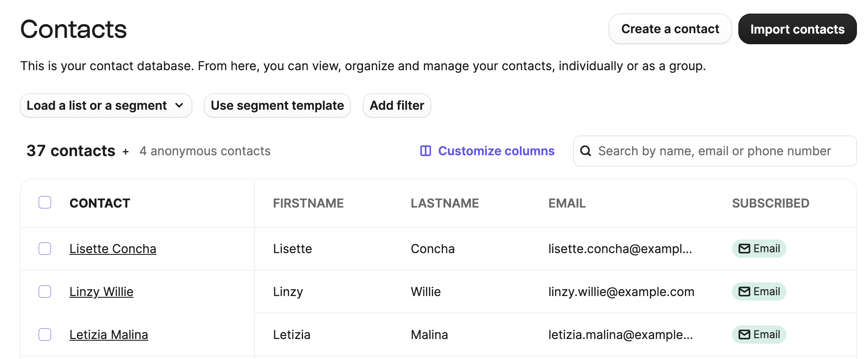868x359 pixels.
Task: Click the Willie lastname cell
Action: coord(425,292)
